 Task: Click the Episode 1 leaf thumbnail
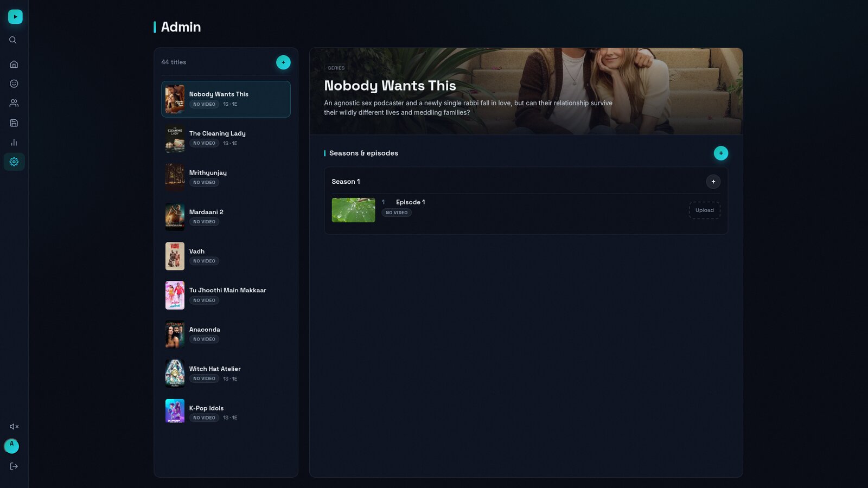pyautogui.click(x=353, y=210)
